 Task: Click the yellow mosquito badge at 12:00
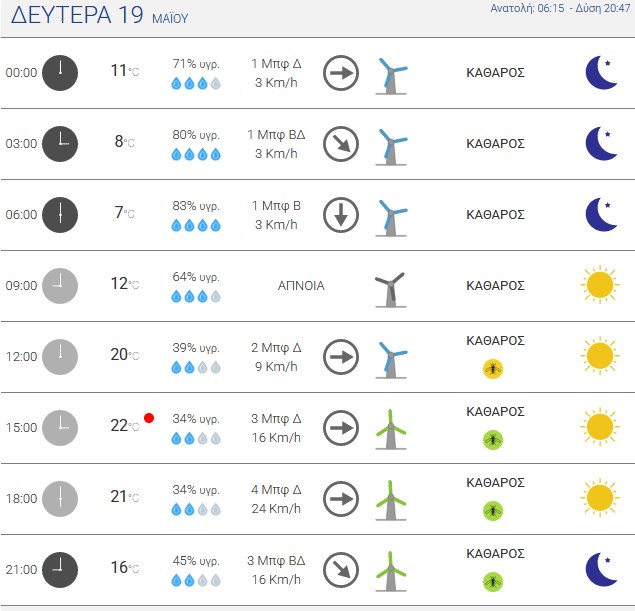tap(493, 369)
